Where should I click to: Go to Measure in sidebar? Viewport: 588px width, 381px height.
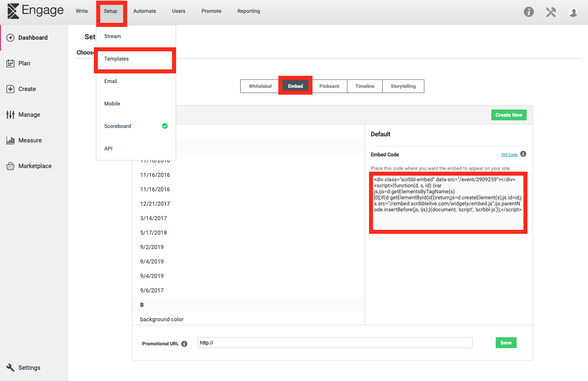pyautogui.click(x=34, y=140)
